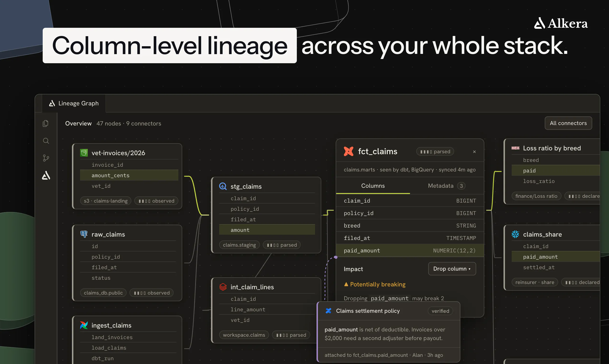Viewport: 609px width, 364px height.
Task: Select the Alkera lineage sidebar icon
Action: coord(46,175)
